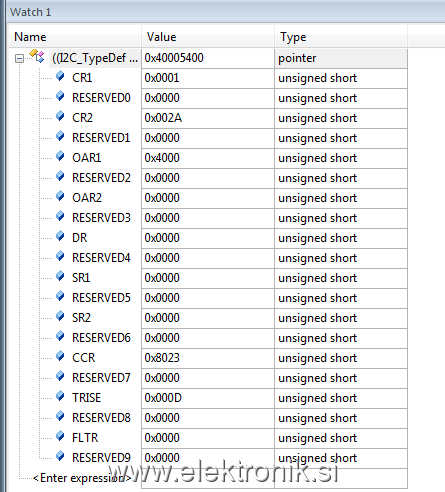Click the member icon next to RESERVED1
The width and height of the screenshot is (445, 492).
click(60, 136)
